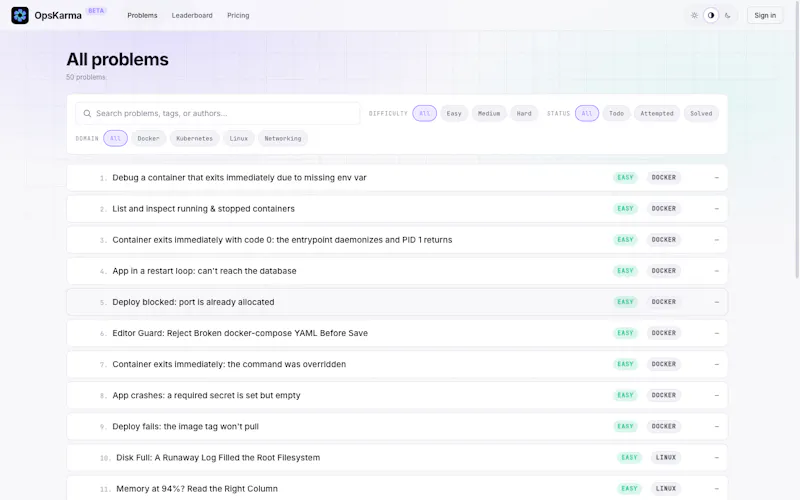Click status dash on restart loop row

coord(717,271)
